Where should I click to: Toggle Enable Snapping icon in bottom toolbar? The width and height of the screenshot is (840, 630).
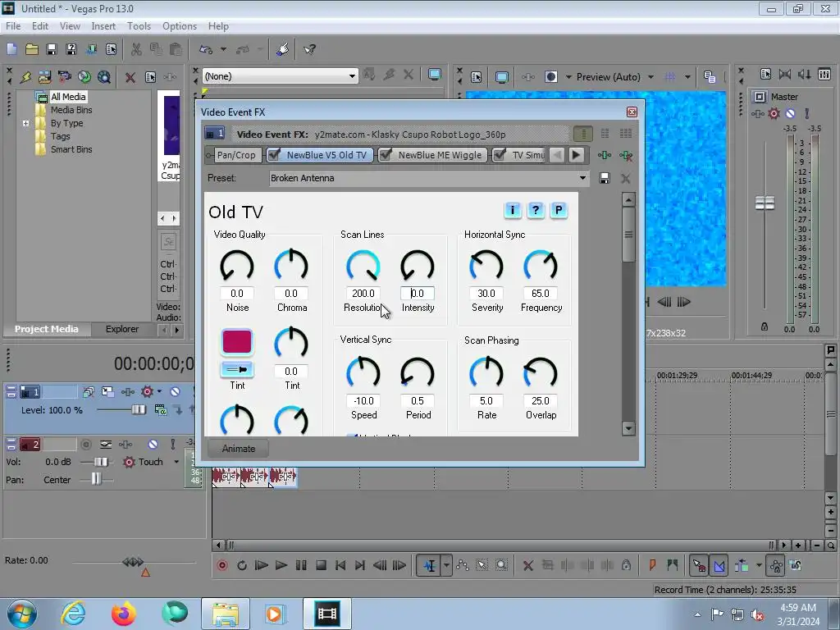699,565
